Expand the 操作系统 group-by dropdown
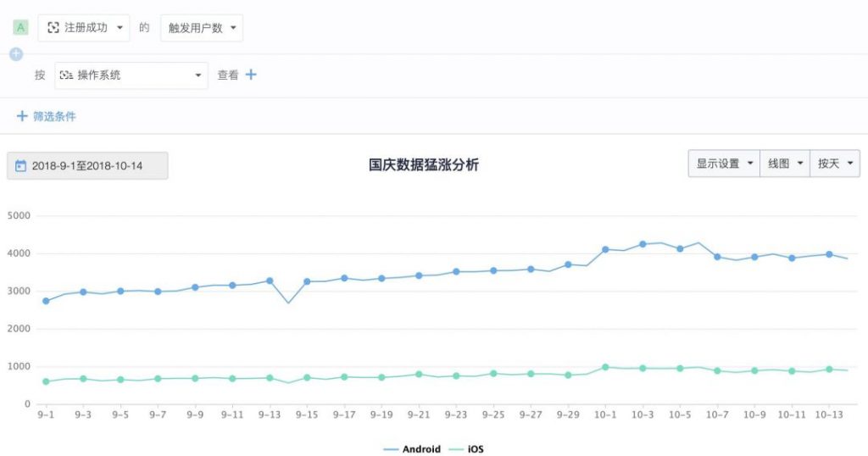868x456 pixels. (x=131, y=75)
